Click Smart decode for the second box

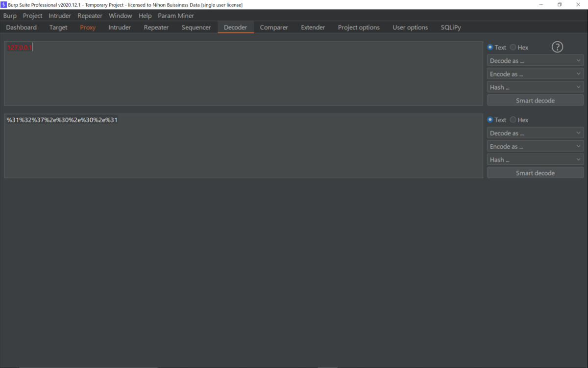535,173
